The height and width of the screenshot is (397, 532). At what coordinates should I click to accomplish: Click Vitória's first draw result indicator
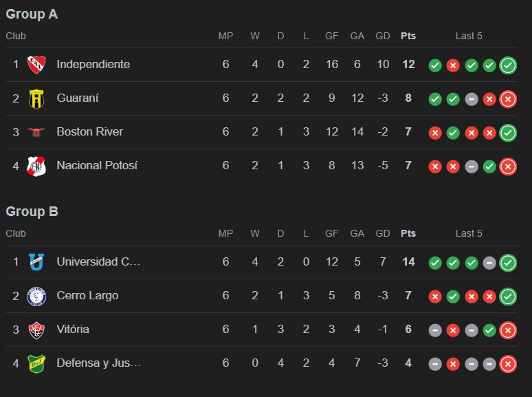point(435,330)
